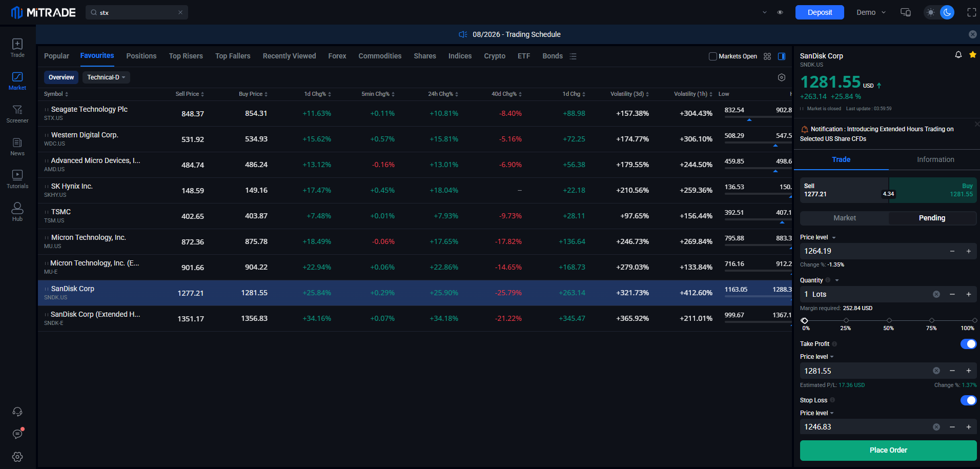Enter fullscreen mode
This screenshot has height=469, width=980.
(x=972, y=12)
